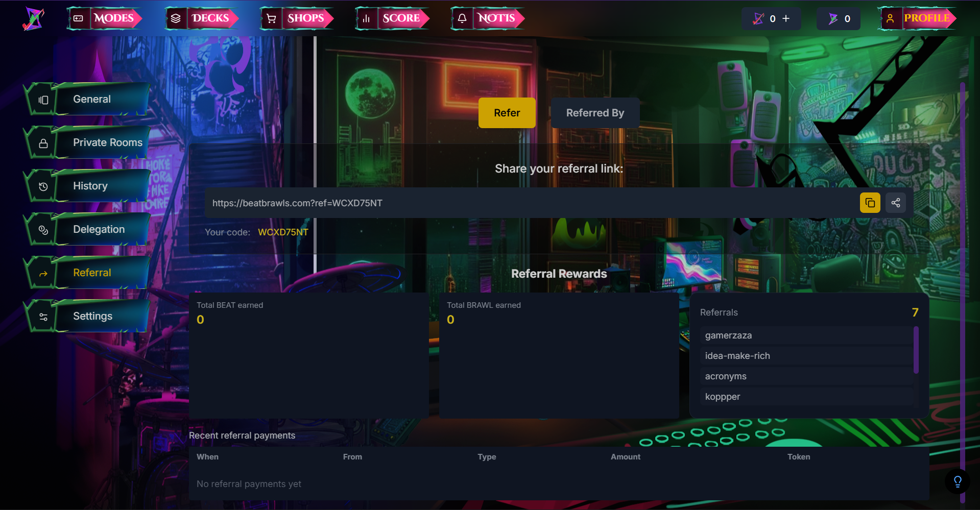Click the person icon on PROFILE
Viewport: 980px width, 510px height.
pos(891,17)
